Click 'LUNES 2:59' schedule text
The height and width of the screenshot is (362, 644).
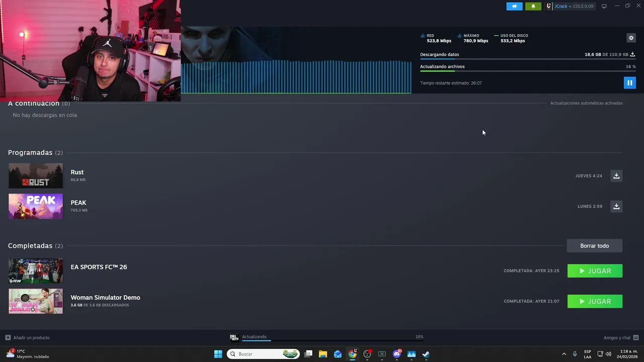tap(590, 206)
